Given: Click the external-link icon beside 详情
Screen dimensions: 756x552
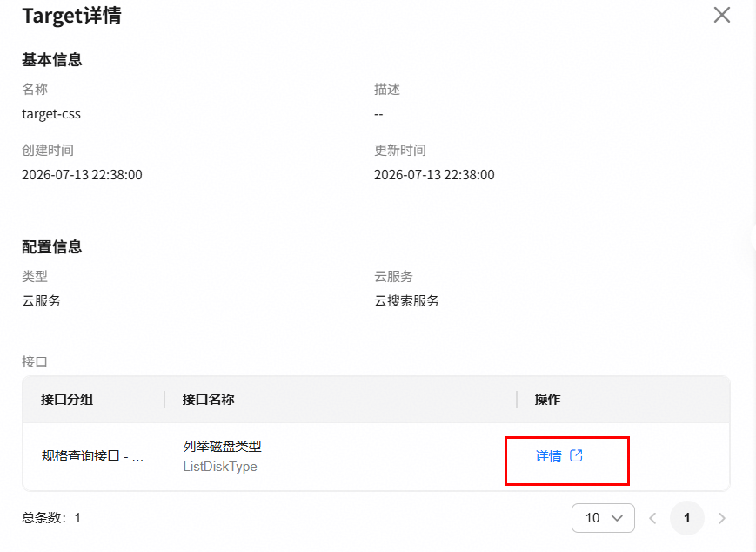Looking at the screenshot, I should (x=576, y=455).
